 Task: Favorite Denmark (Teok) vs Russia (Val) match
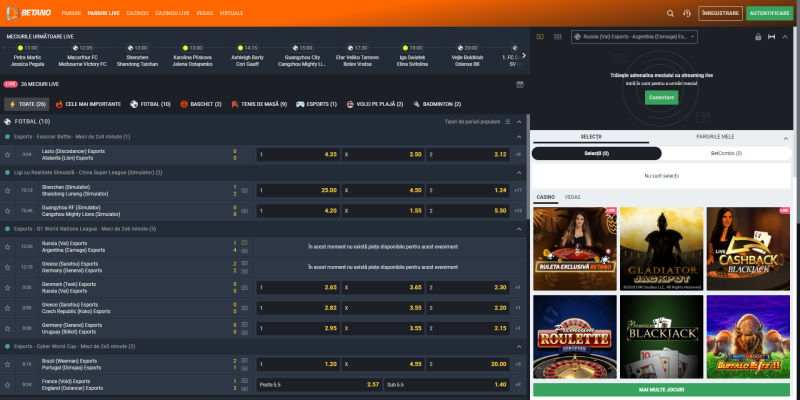click(8, 287)
